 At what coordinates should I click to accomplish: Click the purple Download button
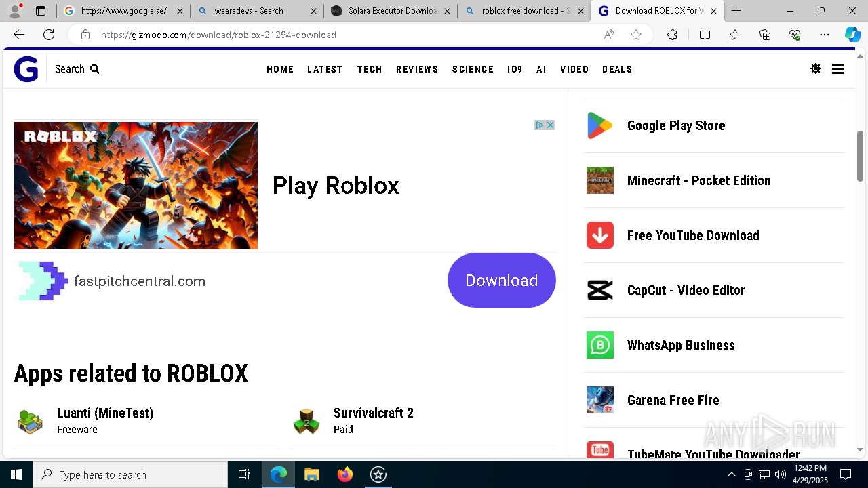click(502, 280)
